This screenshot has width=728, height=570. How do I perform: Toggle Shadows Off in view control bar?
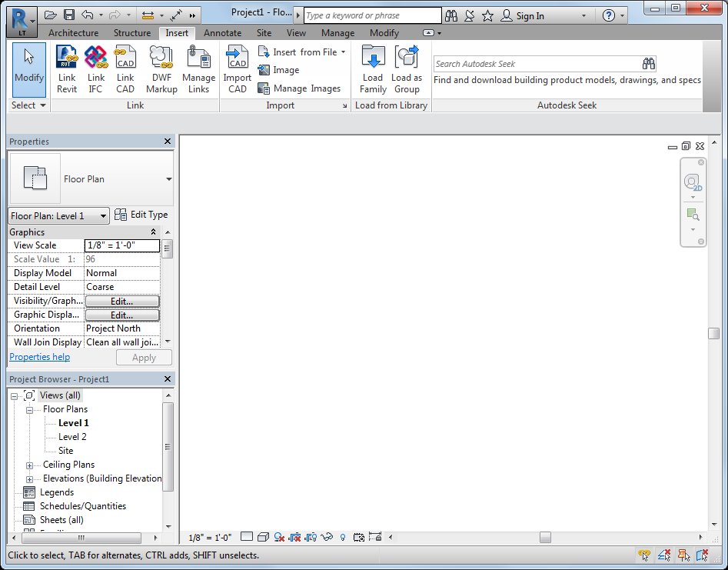(279, 537)
